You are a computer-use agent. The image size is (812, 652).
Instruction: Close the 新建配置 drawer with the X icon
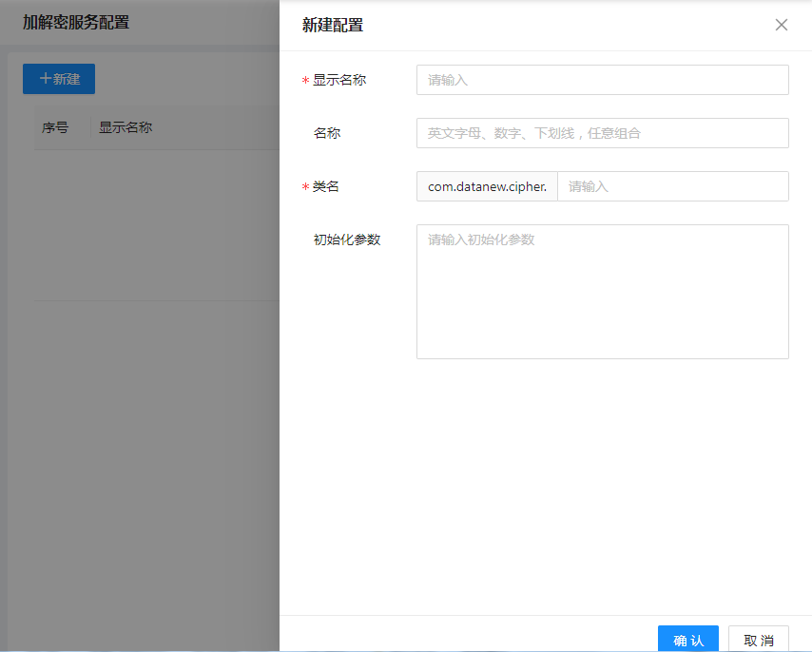782,25
